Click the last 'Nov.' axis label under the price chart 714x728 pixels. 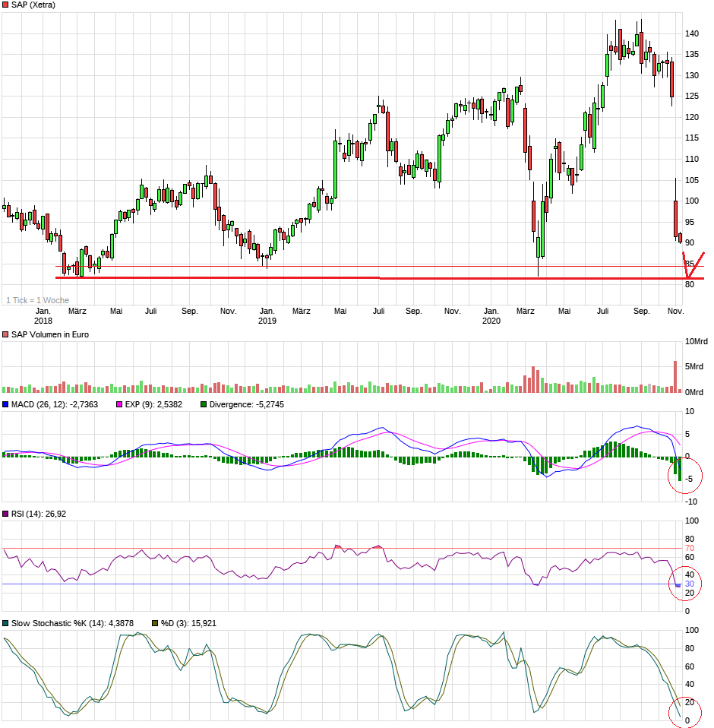[675, 311]
